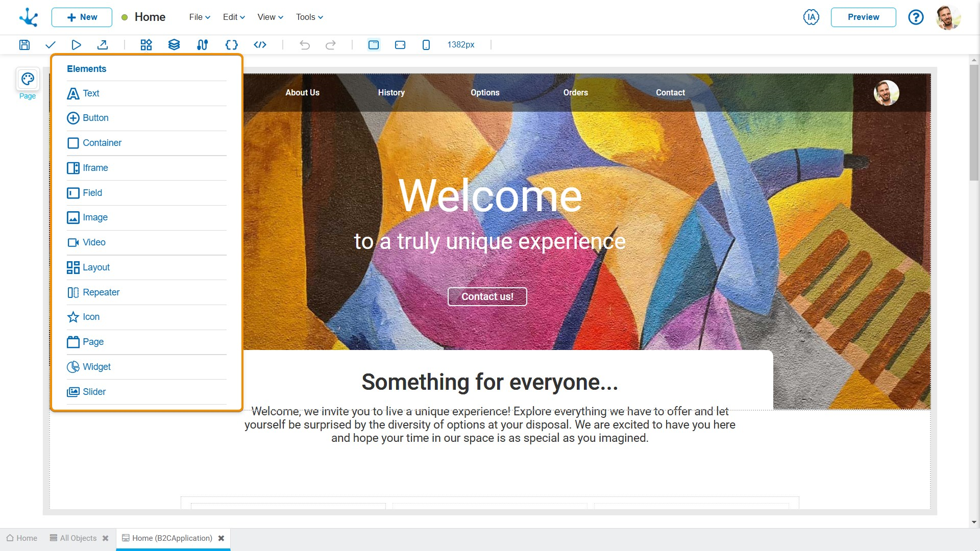Click the HTML code tag icon

[260, 45]
